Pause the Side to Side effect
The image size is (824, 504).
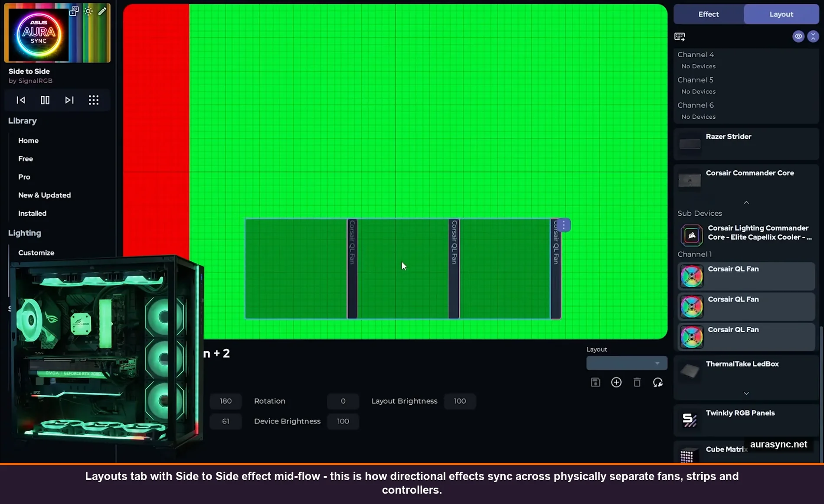(x=45, y=100)
